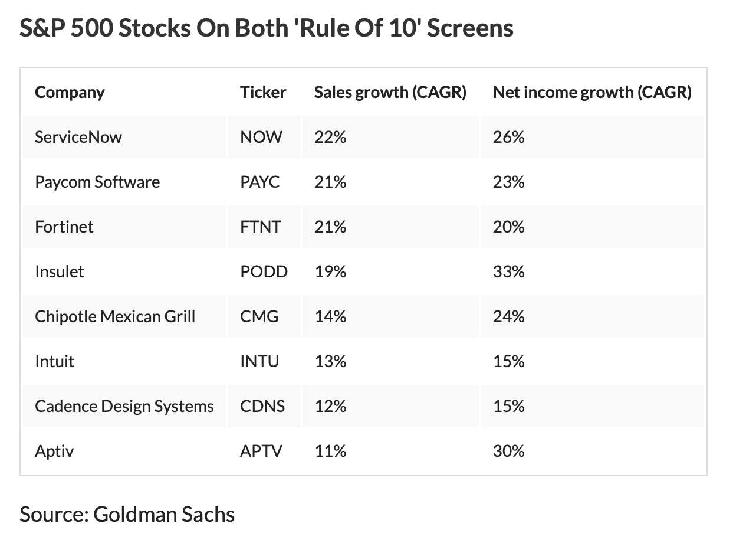Click Insulet's 33% net income growth
The width and height of the screenshot is (756, 543).
(508, 272)
